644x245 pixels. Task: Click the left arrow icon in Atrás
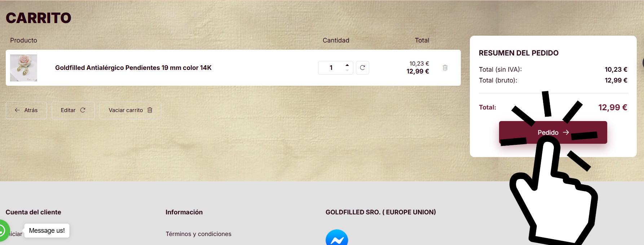pyautogui.click(x=17, y=110)
